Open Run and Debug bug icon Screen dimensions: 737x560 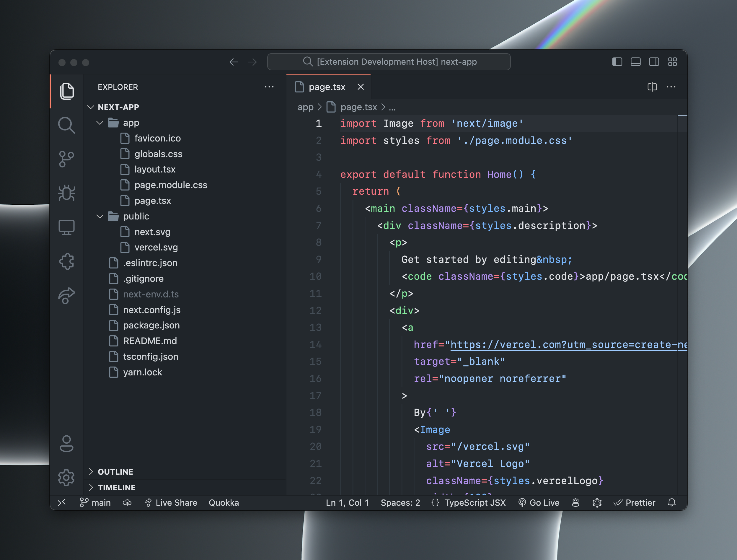[66, 193]
